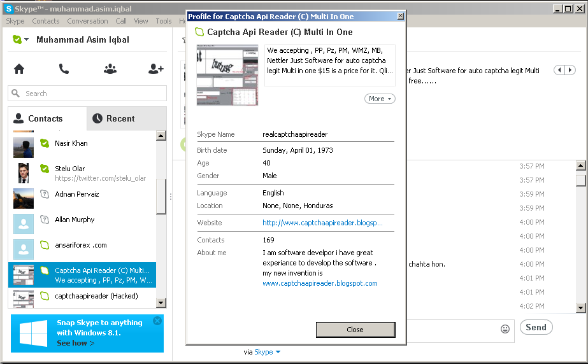Image resolution: width=588 pixels, height=364 pixels.
Task: Show next mood message with right arrow
Action: click(570, 70)
